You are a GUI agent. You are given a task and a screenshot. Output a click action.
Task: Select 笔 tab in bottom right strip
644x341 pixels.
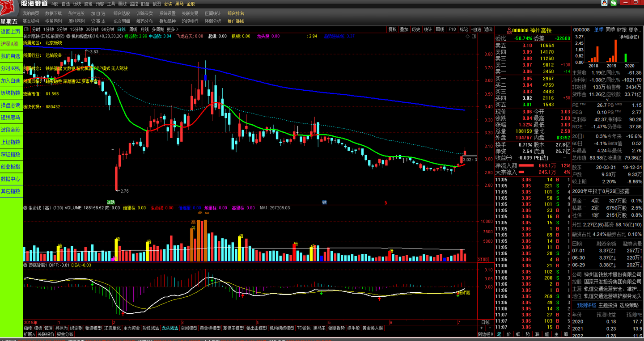tap(499, 334)
